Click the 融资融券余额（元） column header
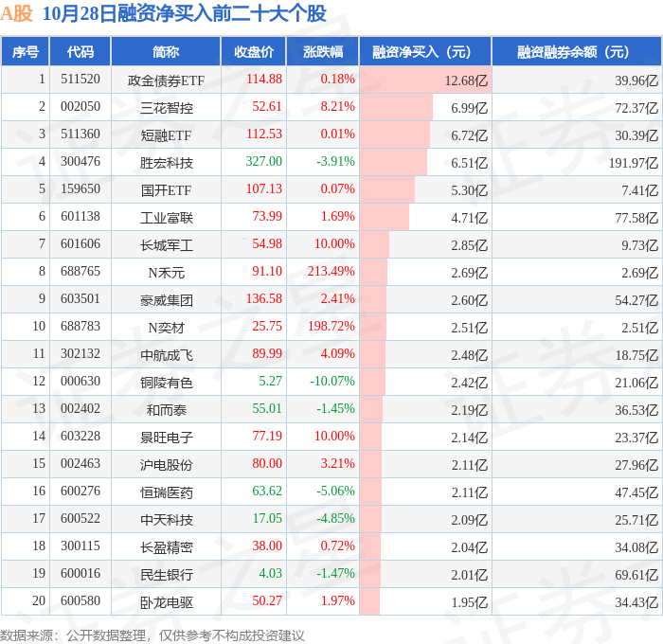Viewport: 663px width, 644px height. [x=576, y=51]
